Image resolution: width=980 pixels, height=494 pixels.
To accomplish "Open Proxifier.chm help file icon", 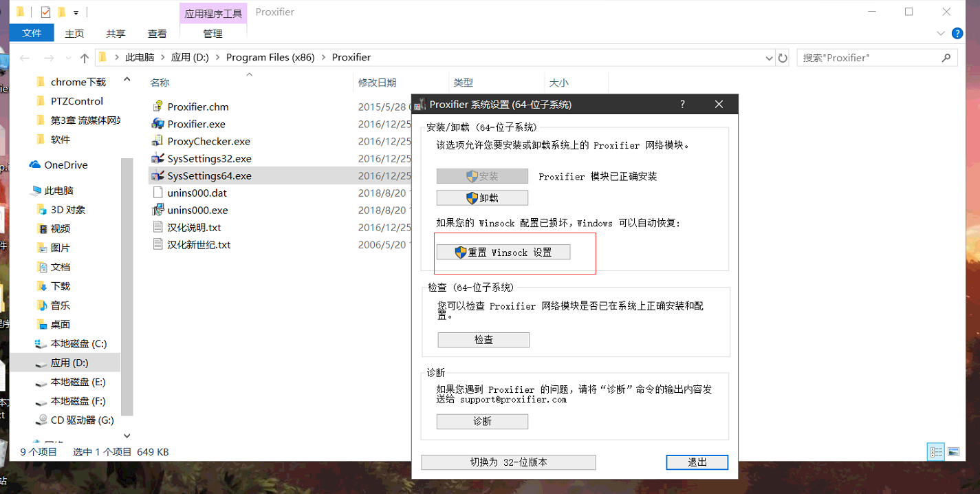I will 157,107.
